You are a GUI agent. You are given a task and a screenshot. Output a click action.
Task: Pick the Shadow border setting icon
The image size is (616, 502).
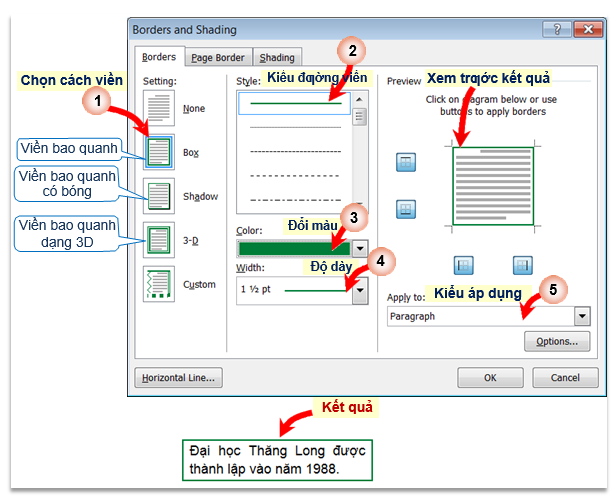point(158,196)
